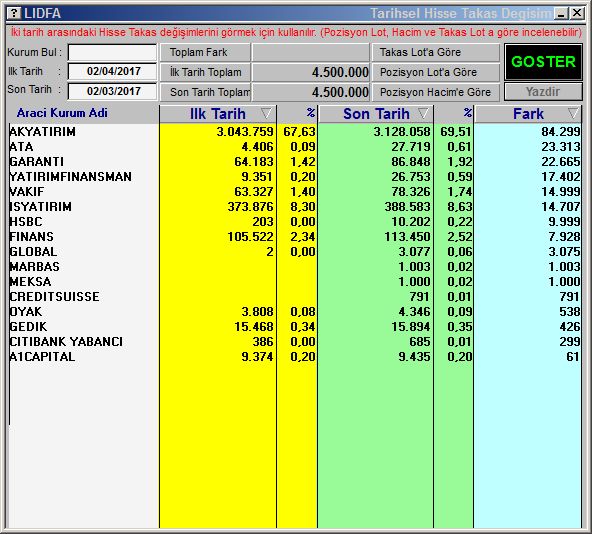Click the Son Tarih date field
This screenshot has height=534, width=592.
(113, 91)
